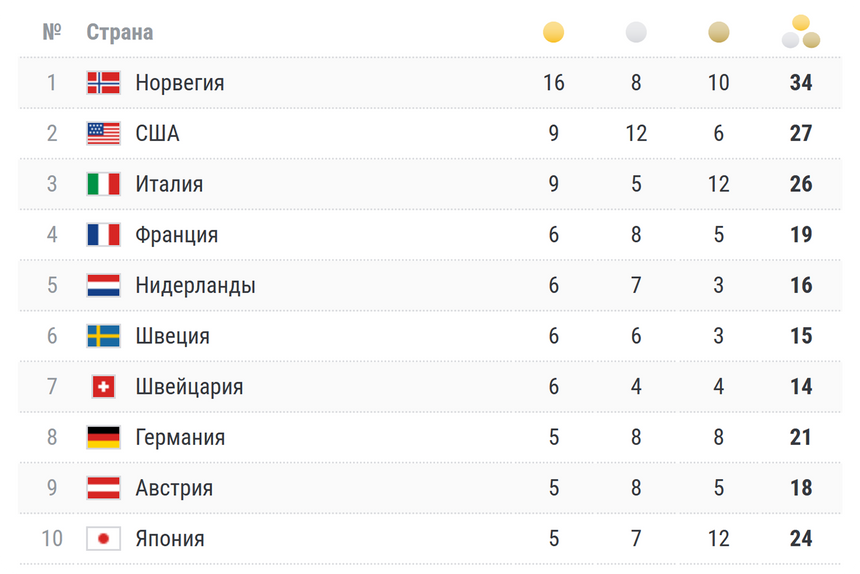Open the Нидерланды country link
Image resolution: width=860 pixels, height=574 pixels.
[x=195, y=285]
